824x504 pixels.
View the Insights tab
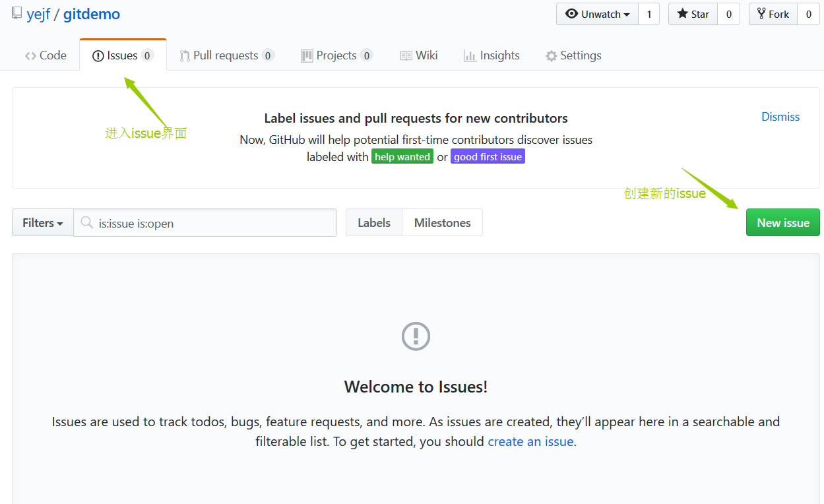pos(491,55)
